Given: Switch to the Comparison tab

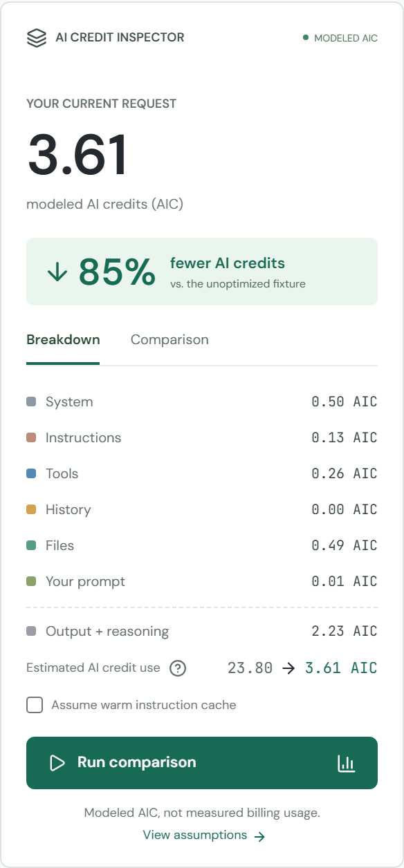Looking at the screenshot, I should click(169, 339).
